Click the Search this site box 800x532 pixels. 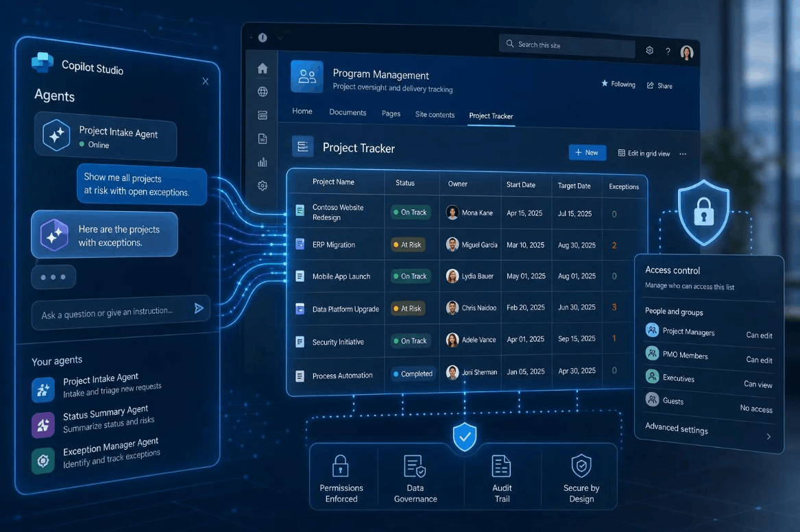(567, 46)
